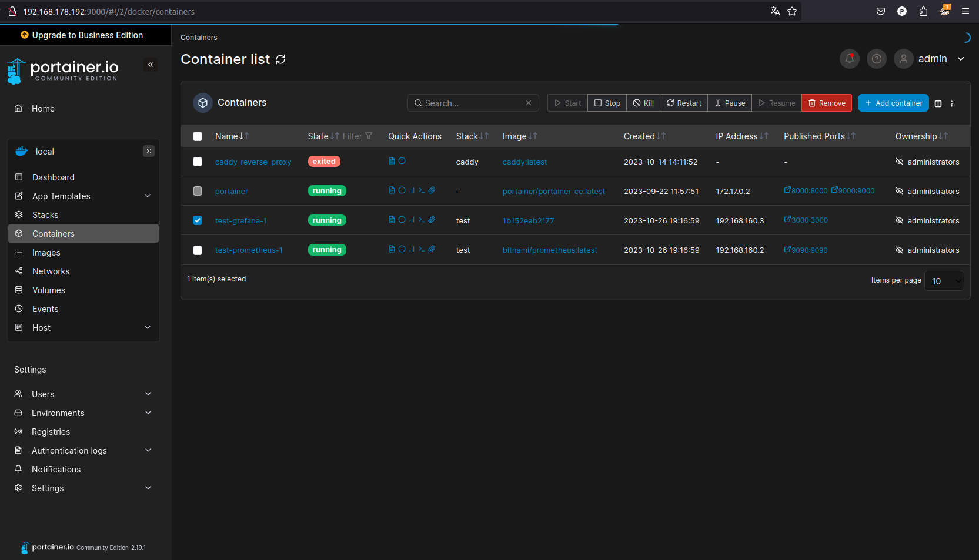Open the bitnami/prometheus:latest image link
Image resolution: width=979 pixels, height=560 pixels.
[549, 250]
